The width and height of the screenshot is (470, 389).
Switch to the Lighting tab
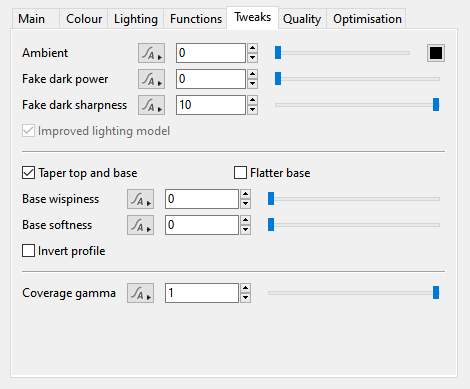[136, 19]
